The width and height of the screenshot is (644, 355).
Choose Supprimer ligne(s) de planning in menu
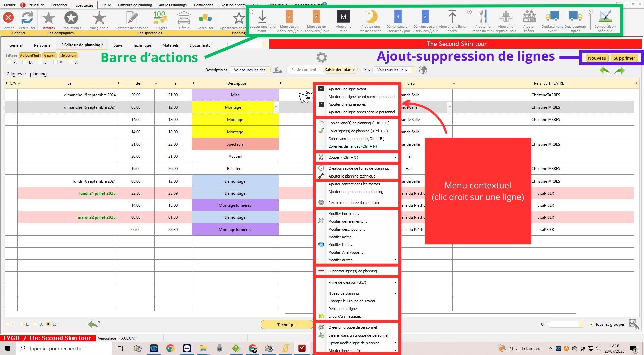coord(352,271)
